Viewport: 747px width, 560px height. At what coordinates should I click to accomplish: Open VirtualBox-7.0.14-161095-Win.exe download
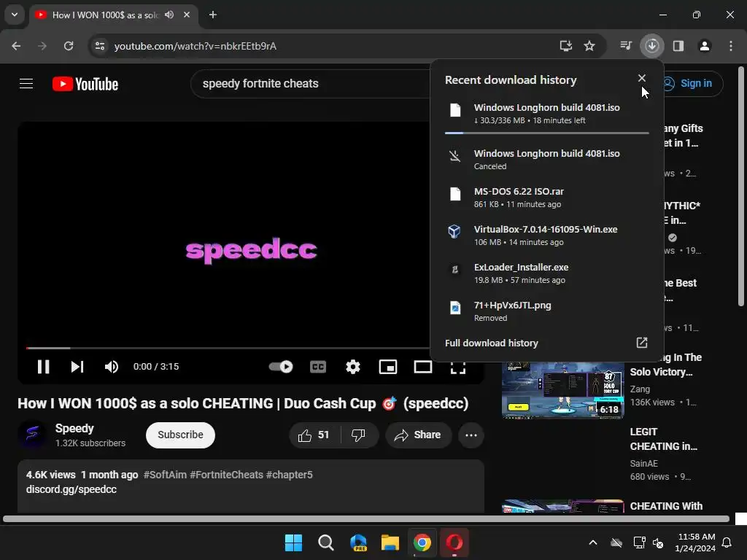coord(546,236)
